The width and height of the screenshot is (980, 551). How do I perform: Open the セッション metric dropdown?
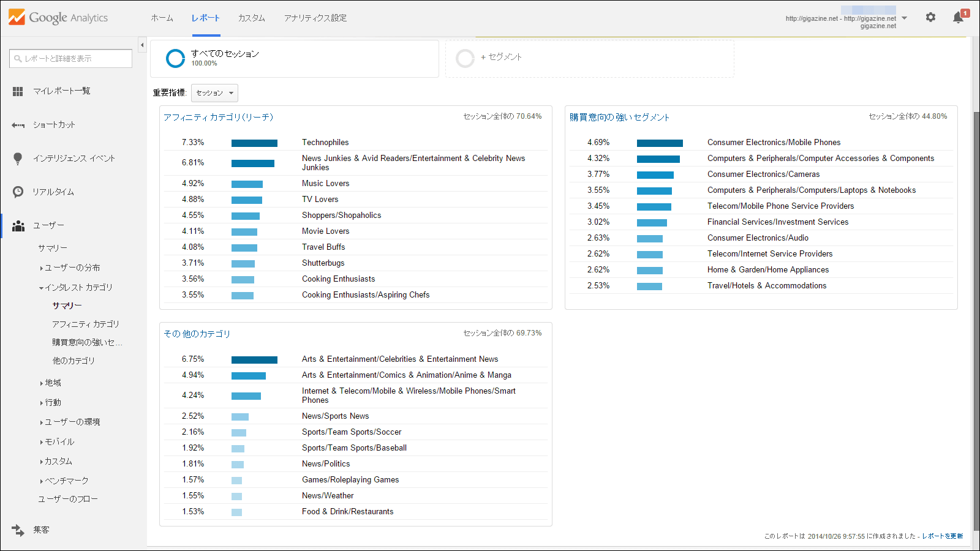click(x=214, y=93)
